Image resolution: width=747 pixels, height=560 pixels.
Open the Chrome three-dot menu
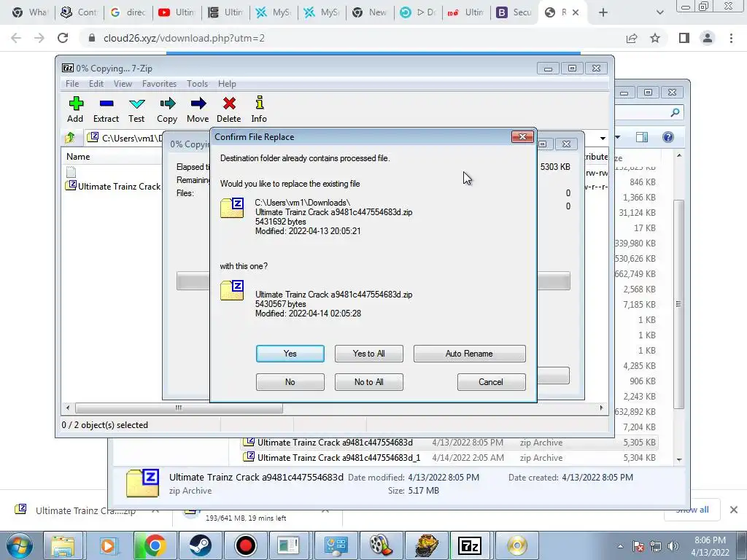[x=731, y=38]
